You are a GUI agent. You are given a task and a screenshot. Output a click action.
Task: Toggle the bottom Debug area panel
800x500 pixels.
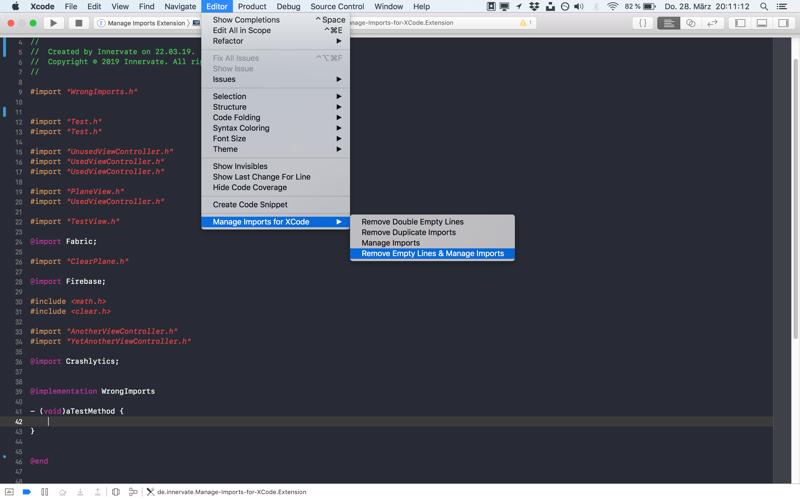coord(762,23)
